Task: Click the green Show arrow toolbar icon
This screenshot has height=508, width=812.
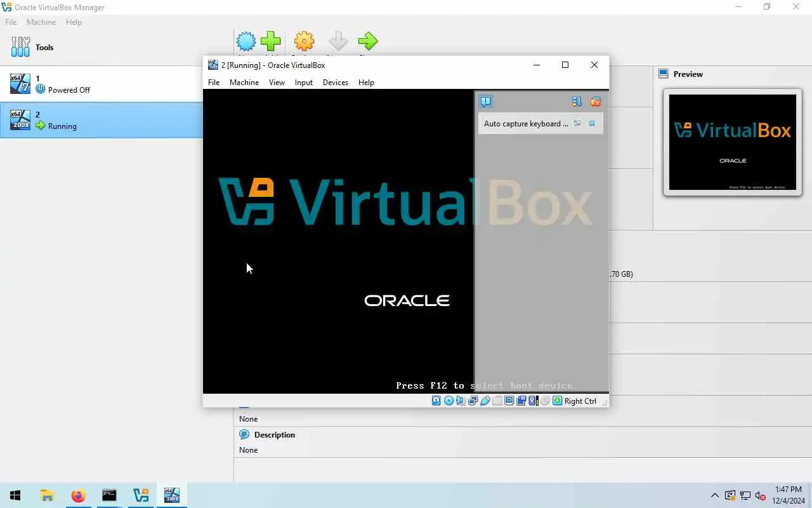Action: tap(368, 41)
